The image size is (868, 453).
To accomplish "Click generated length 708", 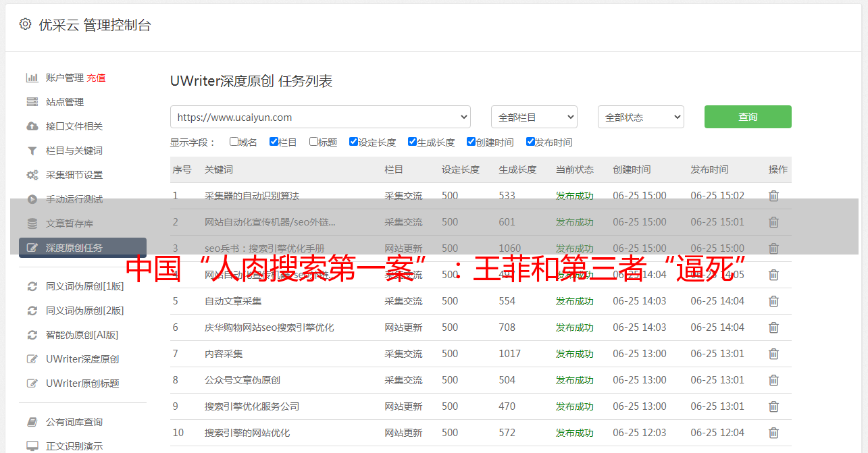I will pyautogui.click(x=507, y=327).
